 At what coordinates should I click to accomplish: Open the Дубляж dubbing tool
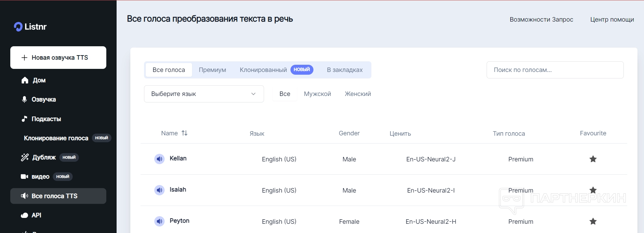click(x=44, y=157)
